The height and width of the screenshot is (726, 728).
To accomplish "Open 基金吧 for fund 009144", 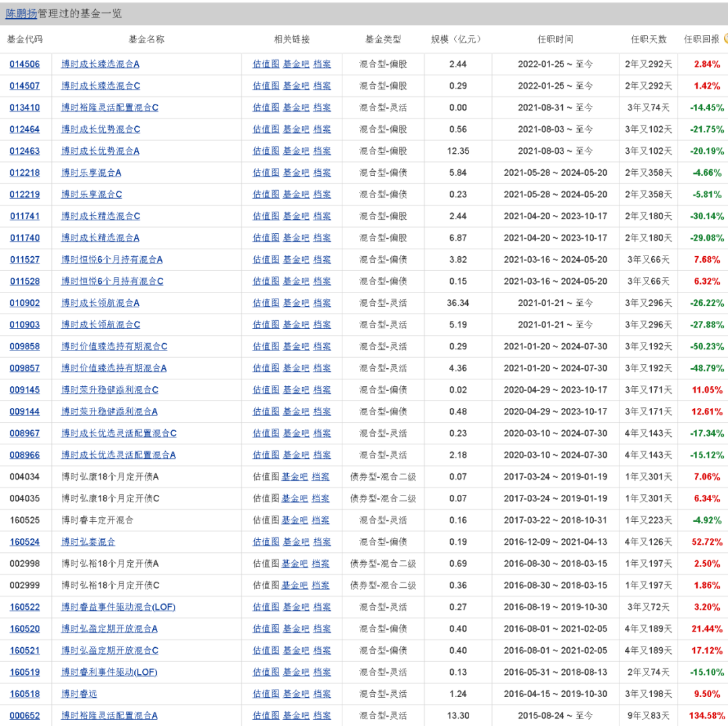I will click(x=296, y=412).
